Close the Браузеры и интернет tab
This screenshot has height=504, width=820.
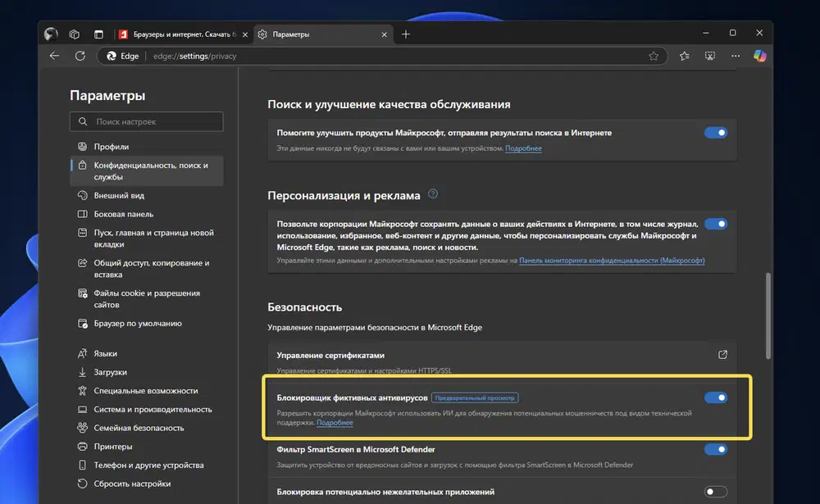(x=244, y=34)
